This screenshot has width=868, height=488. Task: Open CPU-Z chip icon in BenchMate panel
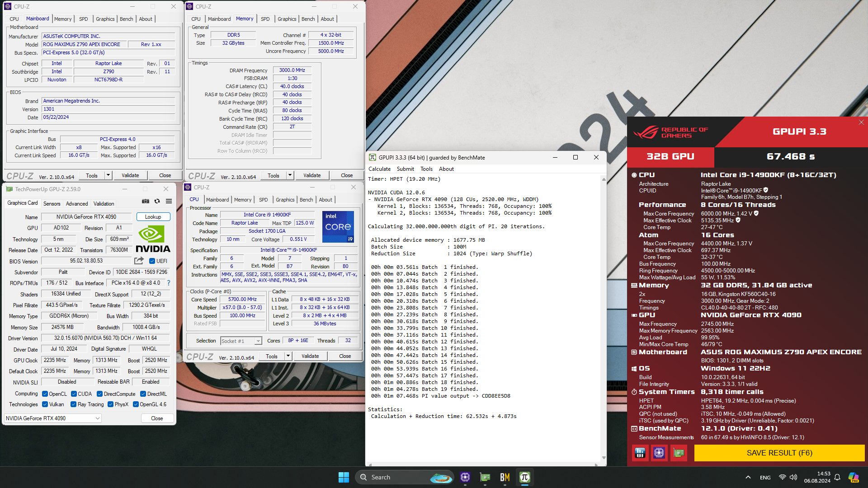coord(659,453)
